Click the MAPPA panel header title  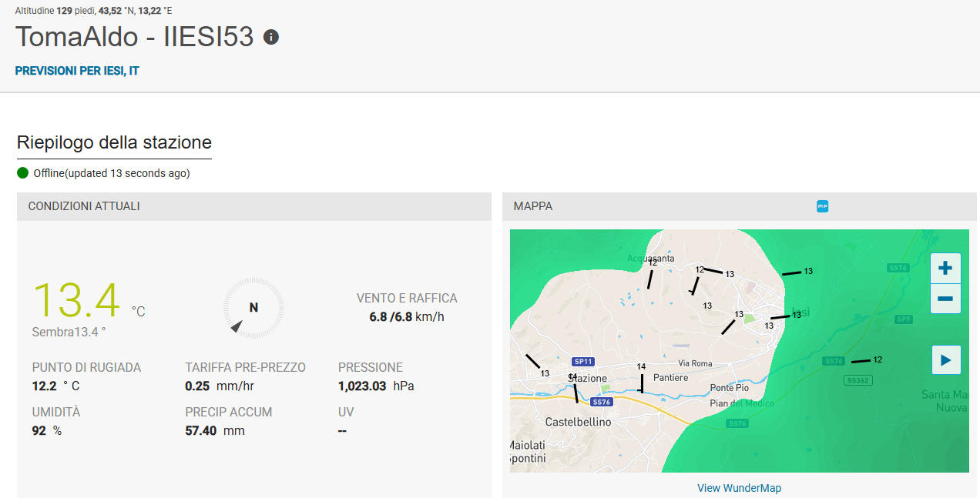coord(533,206)
